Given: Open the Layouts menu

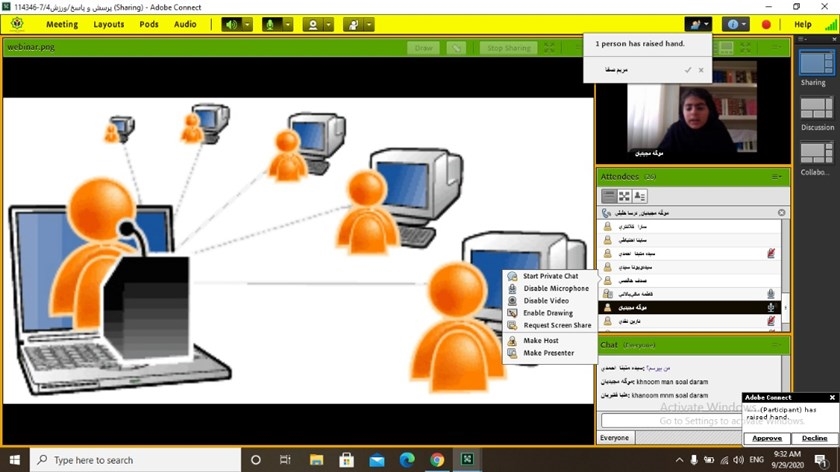Looking at the screenshot, I should tap(108, 24).
